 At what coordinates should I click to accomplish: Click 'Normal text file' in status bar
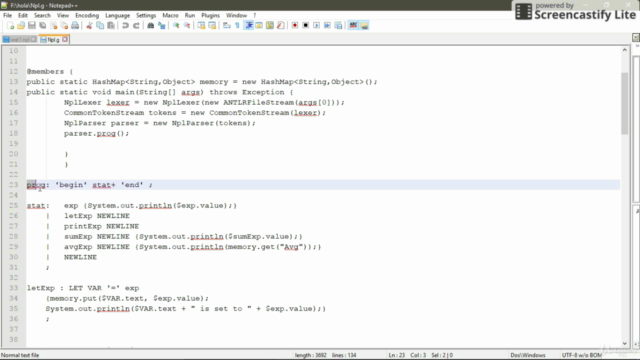(x=20, y=355)
